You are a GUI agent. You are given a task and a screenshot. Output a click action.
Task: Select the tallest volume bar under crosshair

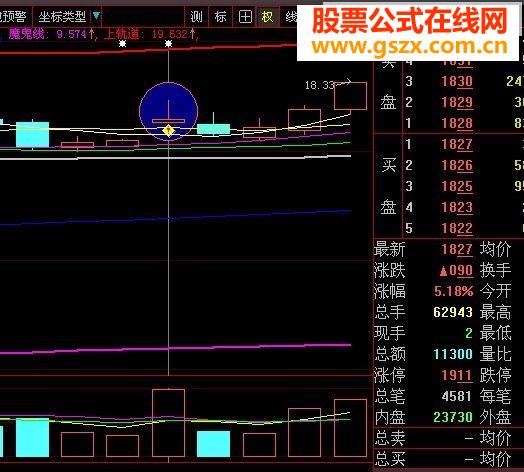(168, 423)
